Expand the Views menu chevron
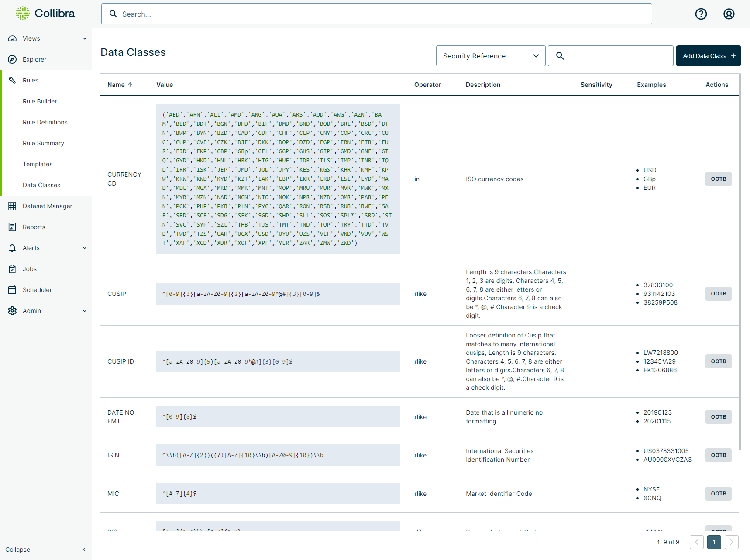750x560 pixels. click(85, 38)
